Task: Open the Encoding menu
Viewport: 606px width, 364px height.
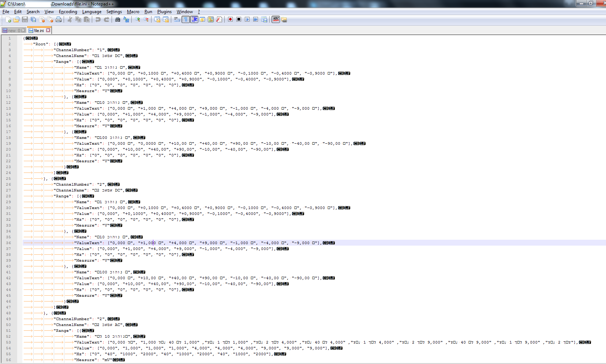Action: pos(68,11)
